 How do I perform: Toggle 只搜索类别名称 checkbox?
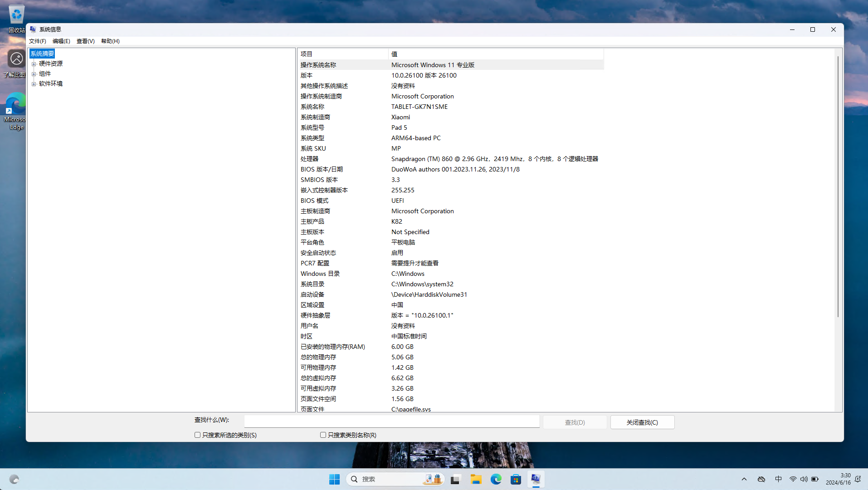coord(323,435)
